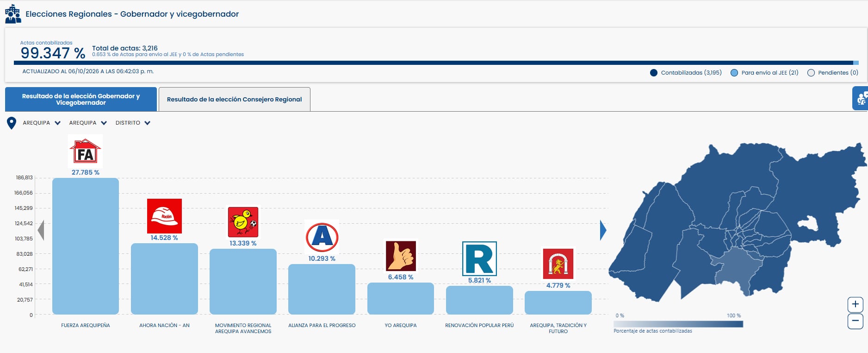Select the Arequipa Tradición y Futuro lion logo
The width and height of the screenshot is (868, 353).
558,264
